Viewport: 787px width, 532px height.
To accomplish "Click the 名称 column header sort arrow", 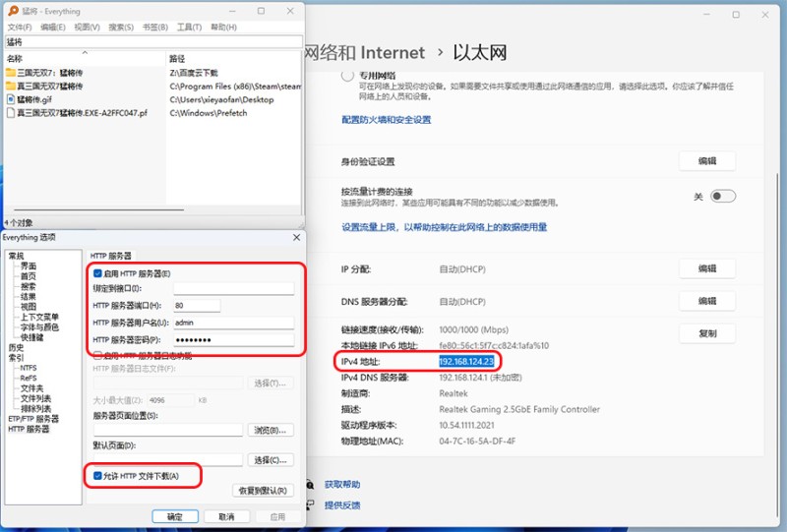I will [x=85, y=51].
